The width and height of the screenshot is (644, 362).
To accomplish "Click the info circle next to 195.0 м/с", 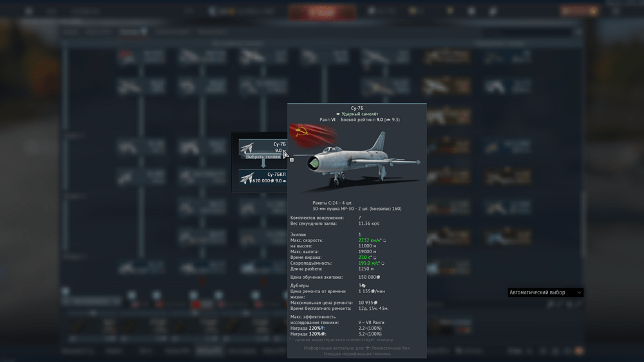I will 383,263.
